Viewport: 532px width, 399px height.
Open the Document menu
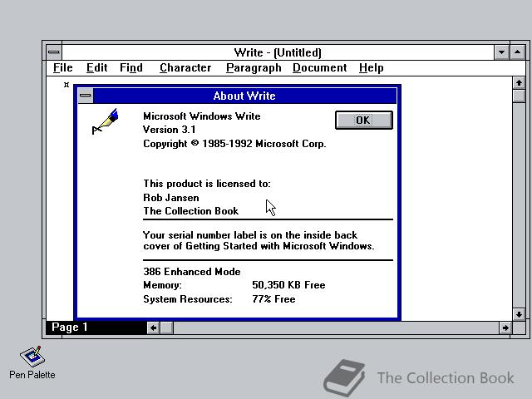pos(319,68)
